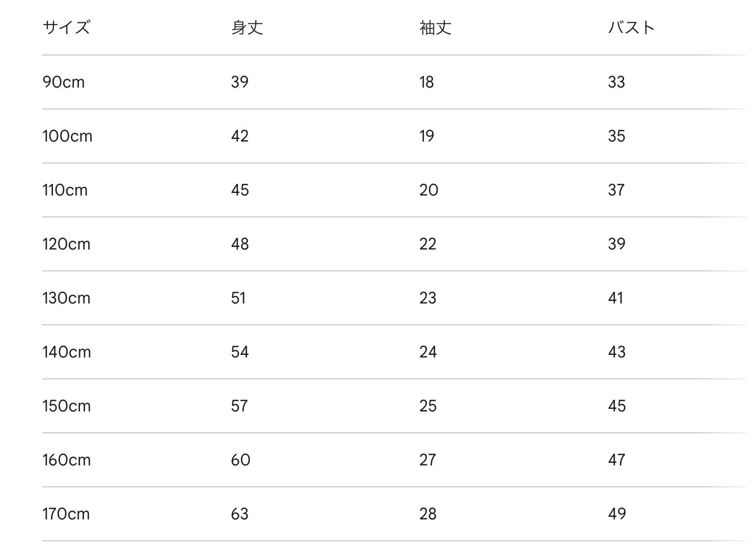This screenshot has width=756, height=552.
Task: Select the 160cm size row label
Action: (67, 460)
